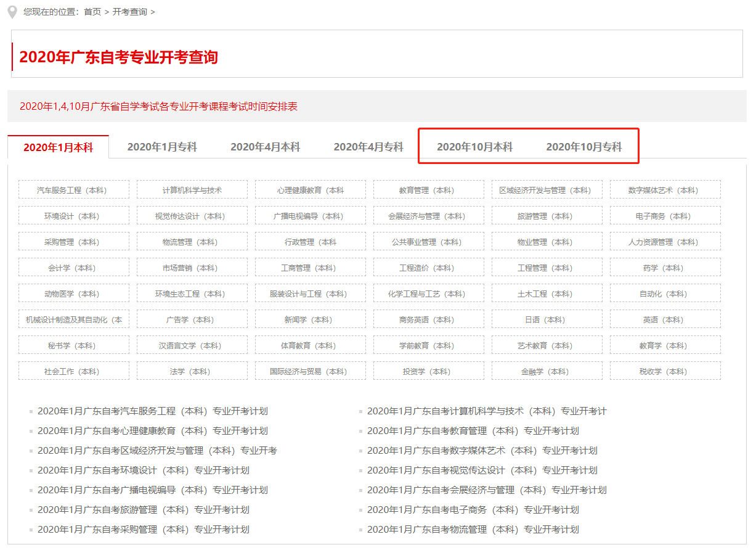Open 2020年1月广东自考心理健康教育 plan link
The width and height of the screenshot is (756, 550).
153,430
